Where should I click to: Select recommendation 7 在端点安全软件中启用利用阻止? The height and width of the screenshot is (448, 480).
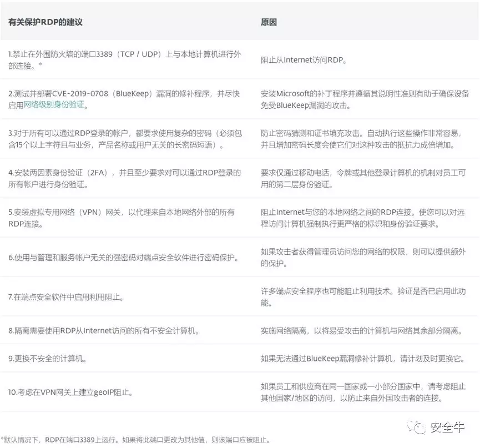(66, 297)
